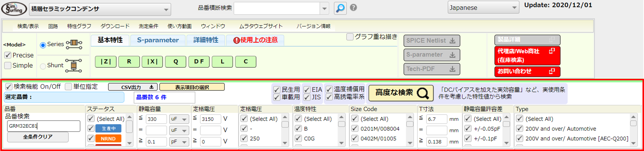Open the help question mark icon
The width and height of the screenshot is (644, 151).
pos(354,8)
